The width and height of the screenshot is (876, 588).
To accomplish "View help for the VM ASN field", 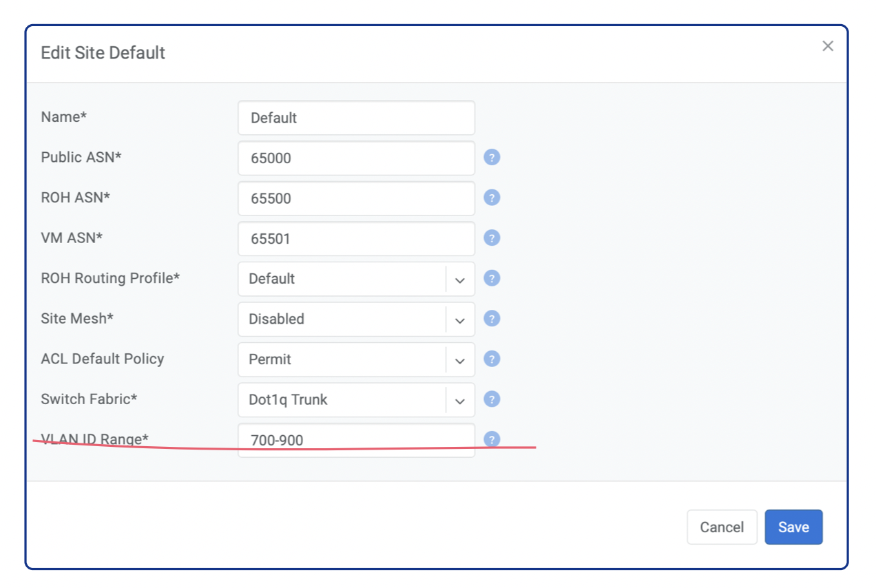I will click(x=491, y=238).
